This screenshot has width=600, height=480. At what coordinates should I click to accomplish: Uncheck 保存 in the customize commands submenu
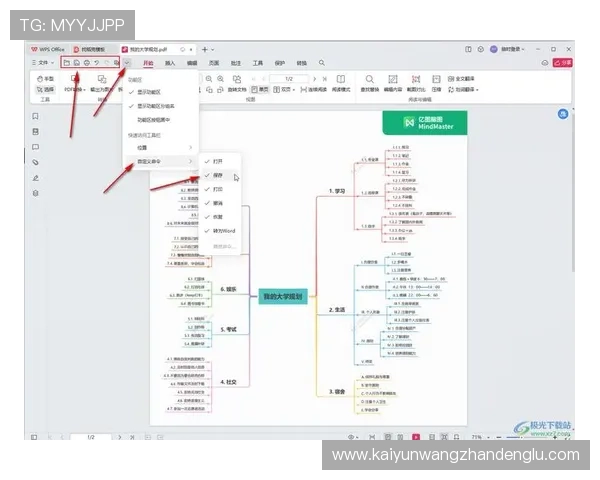pos(218,174)
